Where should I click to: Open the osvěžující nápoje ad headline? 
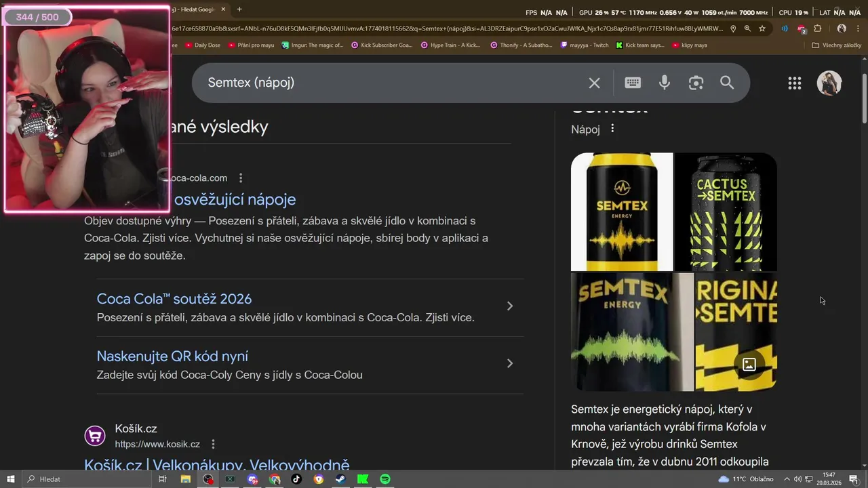point(235,199)
